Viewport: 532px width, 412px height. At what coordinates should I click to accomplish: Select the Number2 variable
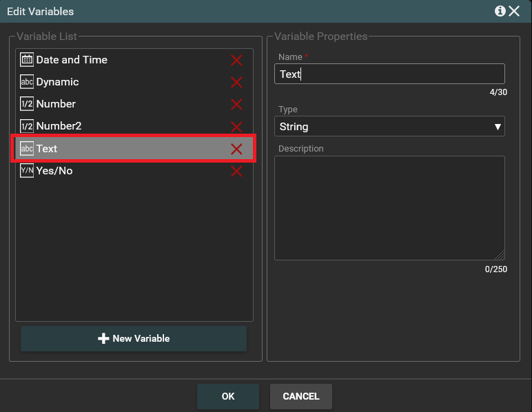tap(59, 126)
